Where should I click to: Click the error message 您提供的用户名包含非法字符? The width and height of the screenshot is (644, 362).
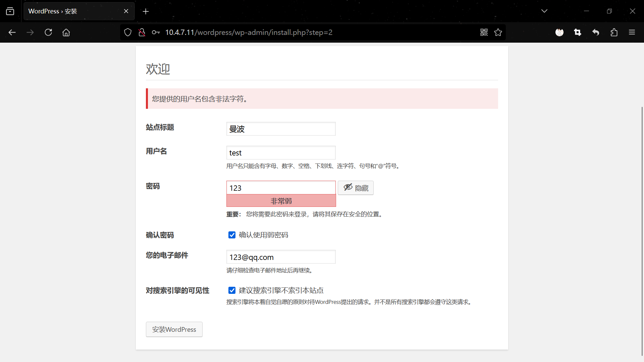(200, 99)
